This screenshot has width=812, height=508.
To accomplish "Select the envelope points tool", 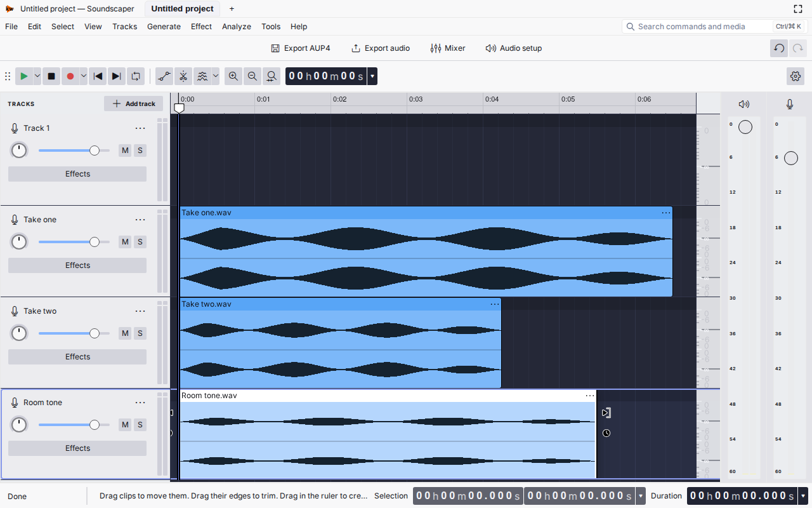I will [x=164, y=76].
